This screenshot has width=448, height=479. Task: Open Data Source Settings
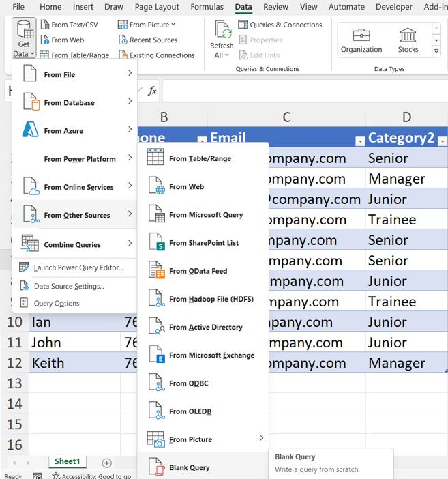74,286
